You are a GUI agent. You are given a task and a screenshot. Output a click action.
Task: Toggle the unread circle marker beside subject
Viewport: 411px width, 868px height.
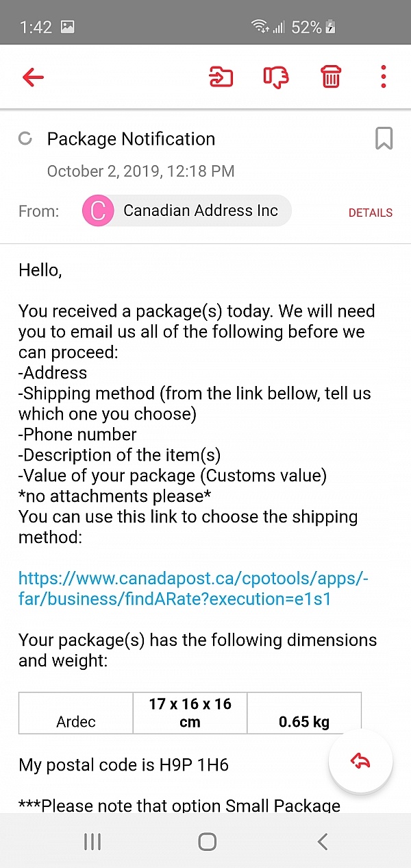[25, 139]
